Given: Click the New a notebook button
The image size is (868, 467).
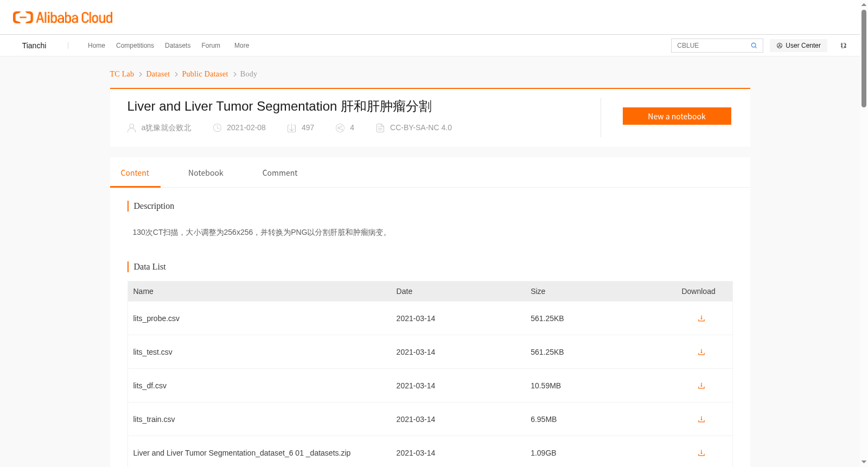Looking at the screenshot, I should point(676,116).
